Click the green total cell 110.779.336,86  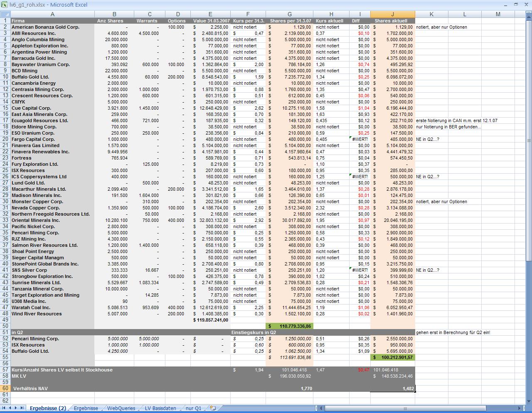[x=289, y=326]
